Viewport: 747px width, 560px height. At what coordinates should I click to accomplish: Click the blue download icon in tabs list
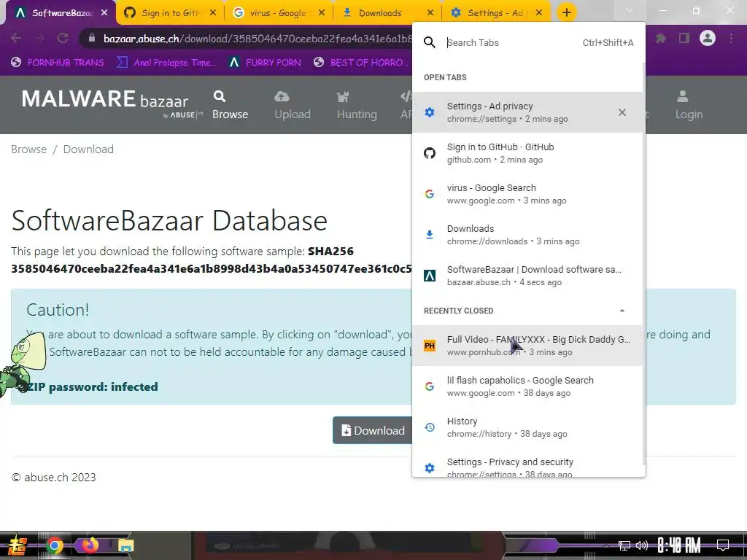(x=429, y=235)
